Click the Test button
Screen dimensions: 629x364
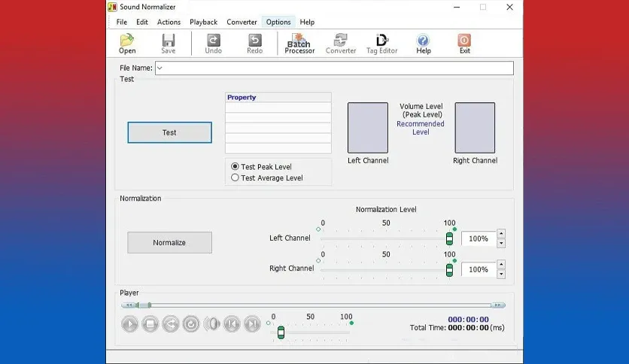pos(169,132)
